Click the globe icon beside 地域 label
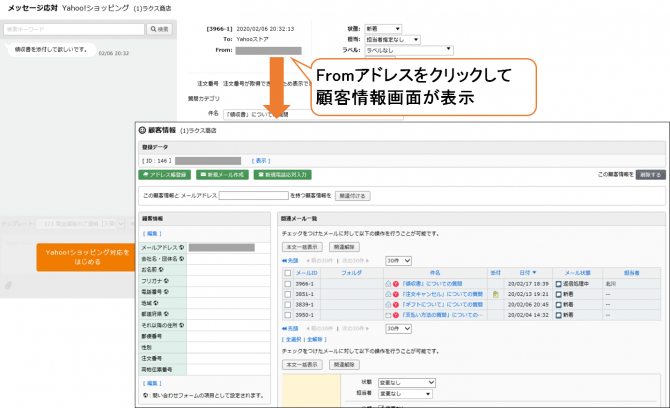Screen dimensions: 670x408 pos(156,303)
